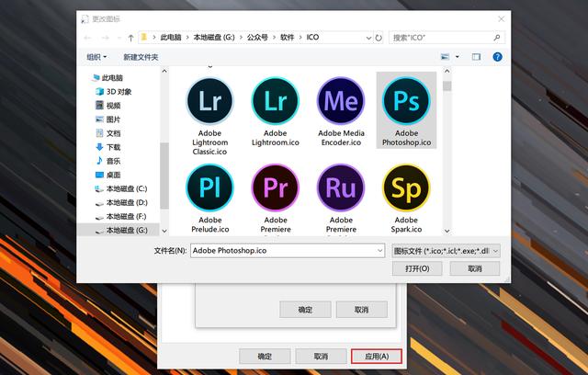Click the back navigation arrow
Image resolution: width=588 pixels, height=375 pixels.
[x=88, y=38]
